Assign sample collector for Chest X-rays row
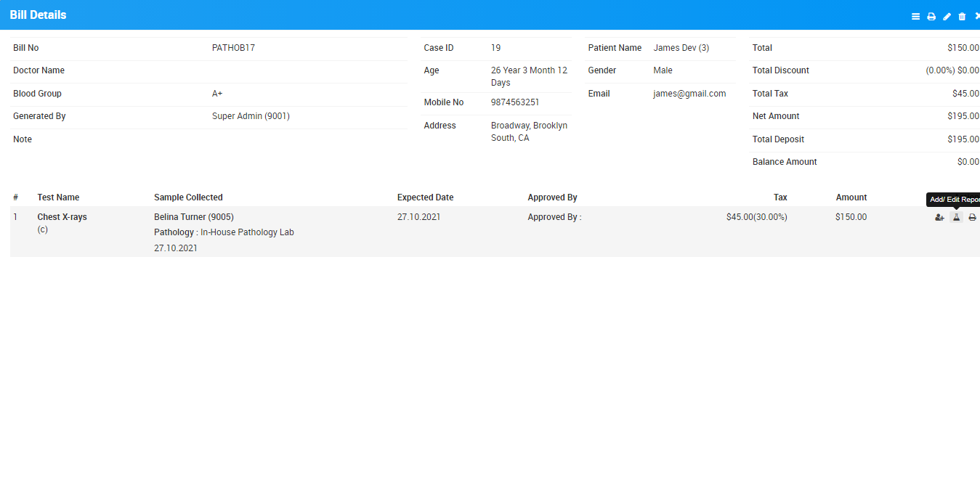The image size is (980, 477). pyautogui.click(x=939, y=217)
